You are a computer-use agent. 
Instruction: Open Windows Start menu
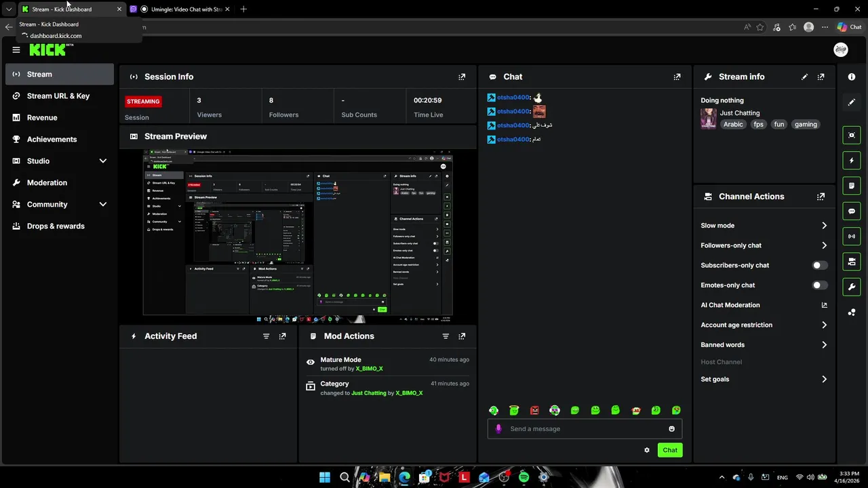325,478
